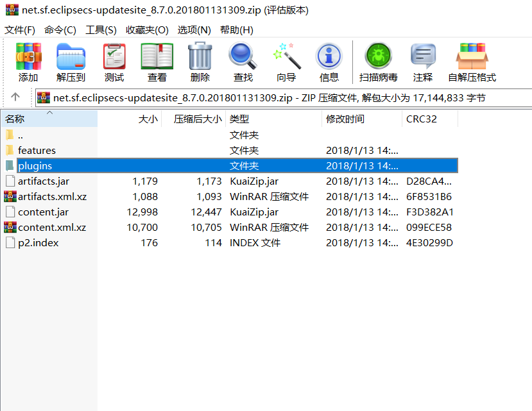Image resolution: width=532 pixels, height=411 pixels.
Task: Click size value 1,179 of artifacts.jar
Action: (145, 181)
